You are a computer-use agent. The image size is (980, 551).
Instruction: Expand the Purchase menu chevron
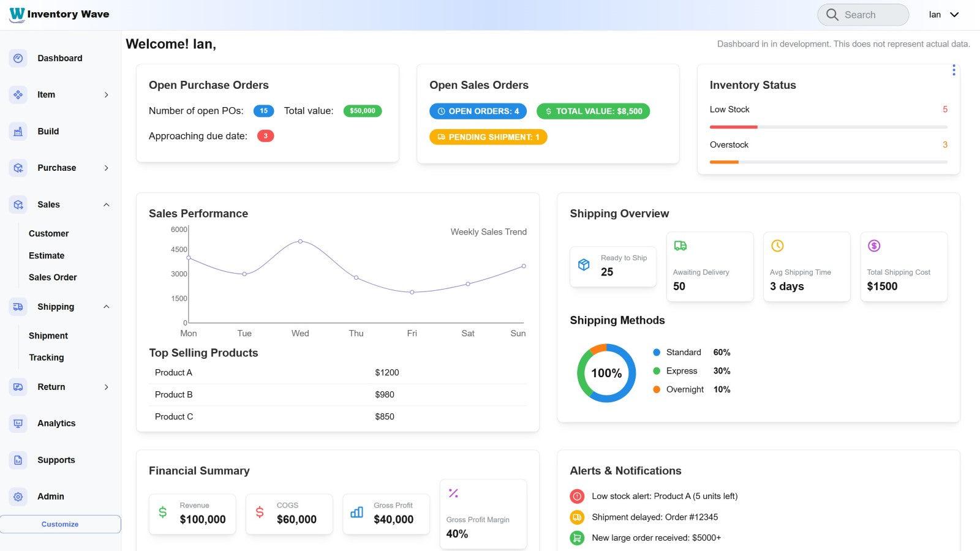click(106, 168)
